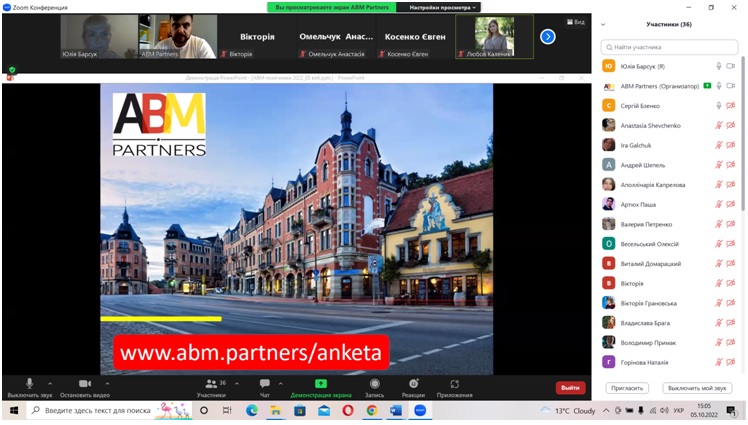The image size is (748, 425).
Task: Open the Windows Start menu
Action: 13,410
